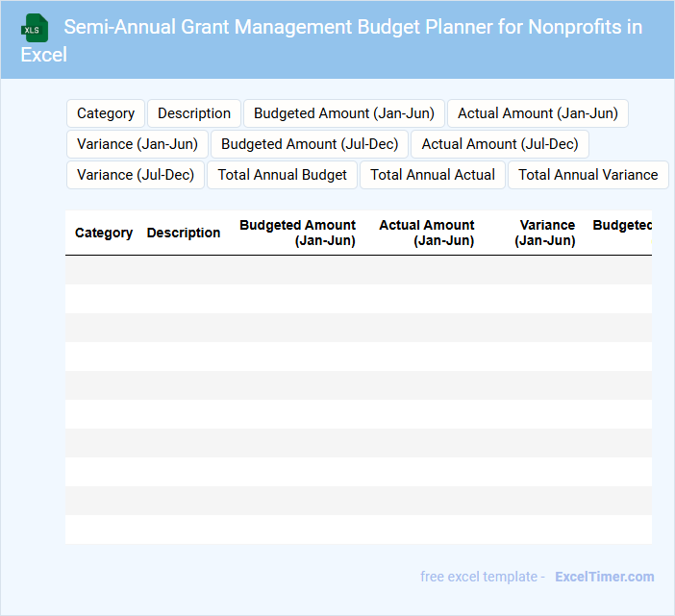Click the Actual Amount (Jan-Jun) table header

click(427, 233)
